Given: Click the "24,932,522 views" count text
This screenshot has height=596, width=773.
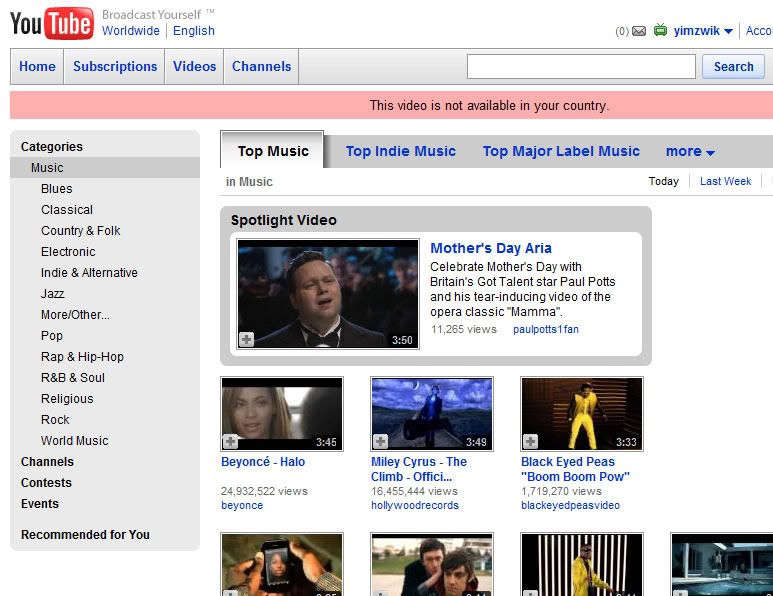Looking at the screenshot, I should [x=264, y=491].
